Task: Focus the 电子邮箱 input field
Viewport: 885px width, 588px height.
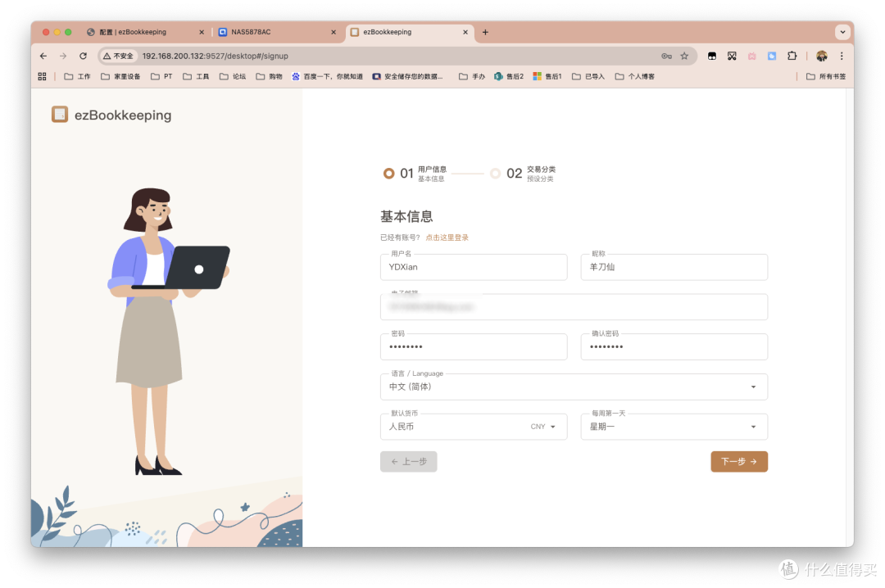Action: tap(574, 307)
